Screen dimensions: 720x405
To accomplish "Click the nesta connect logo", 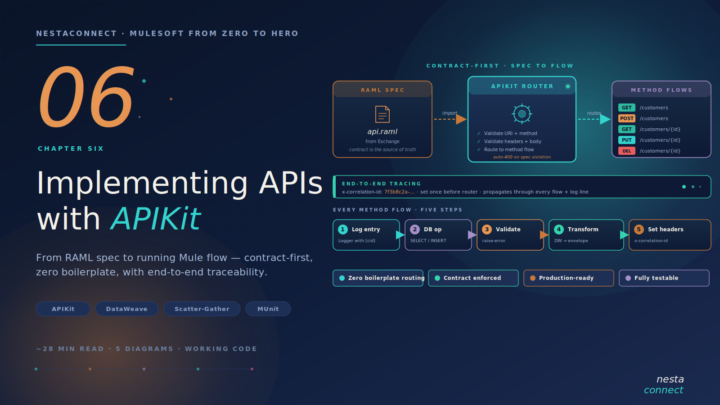I will (664, 384).
